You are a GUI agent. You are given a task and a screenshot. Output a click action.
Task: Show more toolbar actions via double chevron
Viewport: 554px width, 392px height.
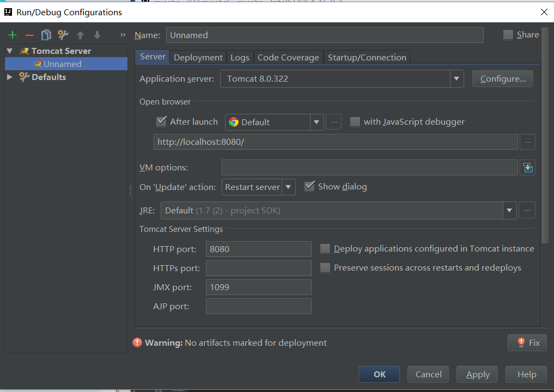click(x=123, y=35)
